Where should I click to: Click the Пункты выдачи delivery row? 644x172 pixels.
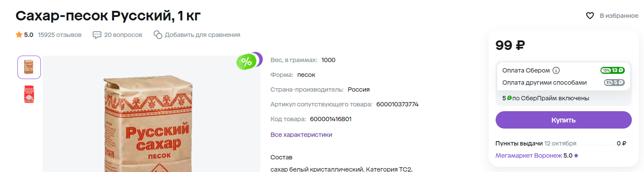tap(561, 143)
